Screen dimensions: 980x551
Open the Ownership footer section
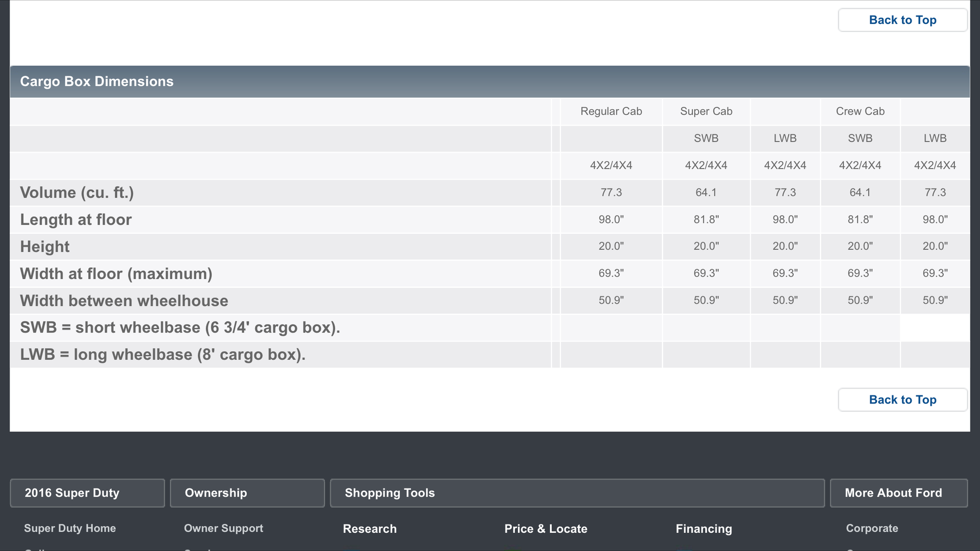(x=247, y=493)
